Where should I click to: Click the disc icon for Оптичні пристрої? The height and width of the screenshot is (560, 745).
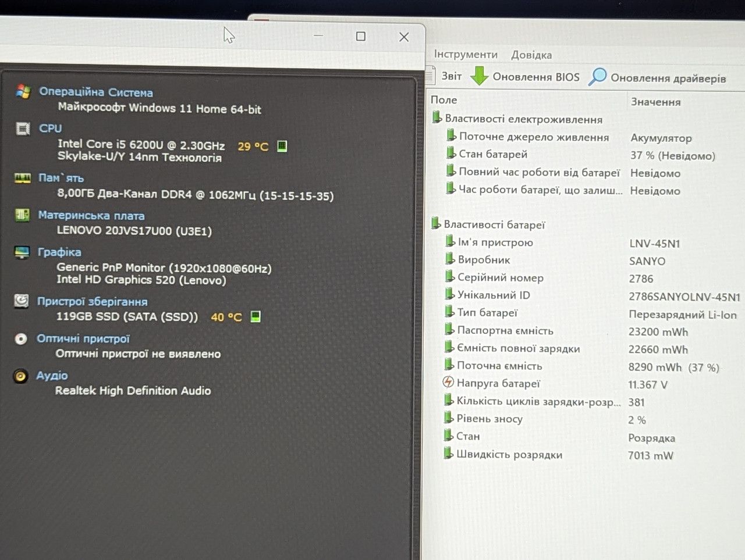pos(20,338)
